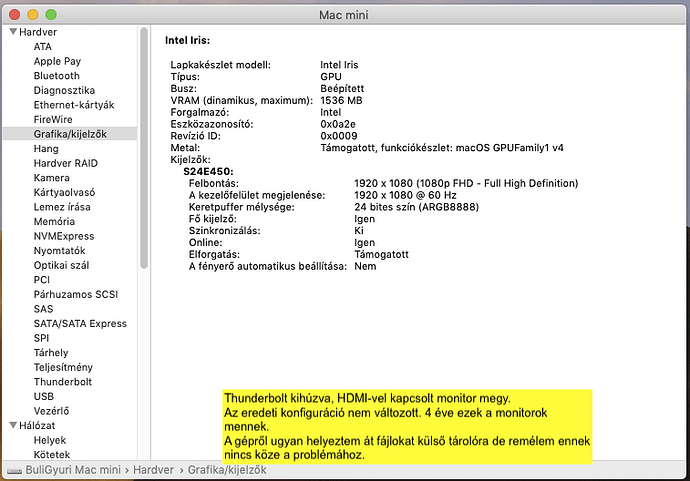Select Memória in the hardware list
Screen dimensions: 690x481
54,221
